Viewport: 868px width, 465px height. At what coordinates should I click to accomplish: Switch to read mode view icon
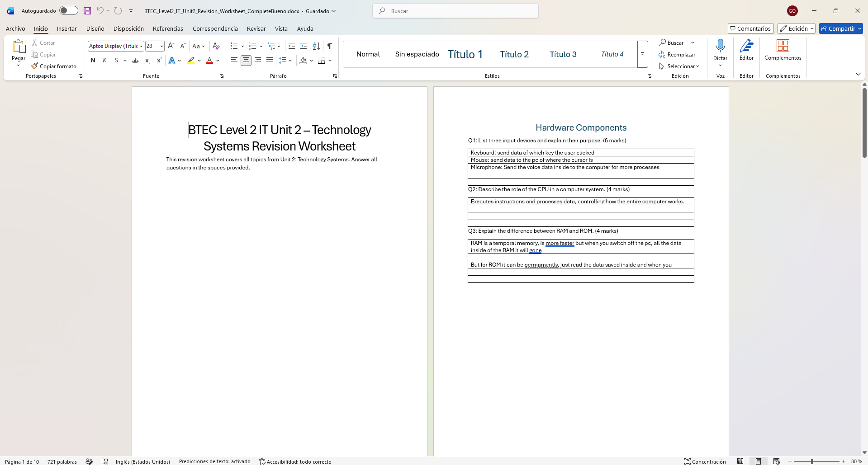coord(740,461)
